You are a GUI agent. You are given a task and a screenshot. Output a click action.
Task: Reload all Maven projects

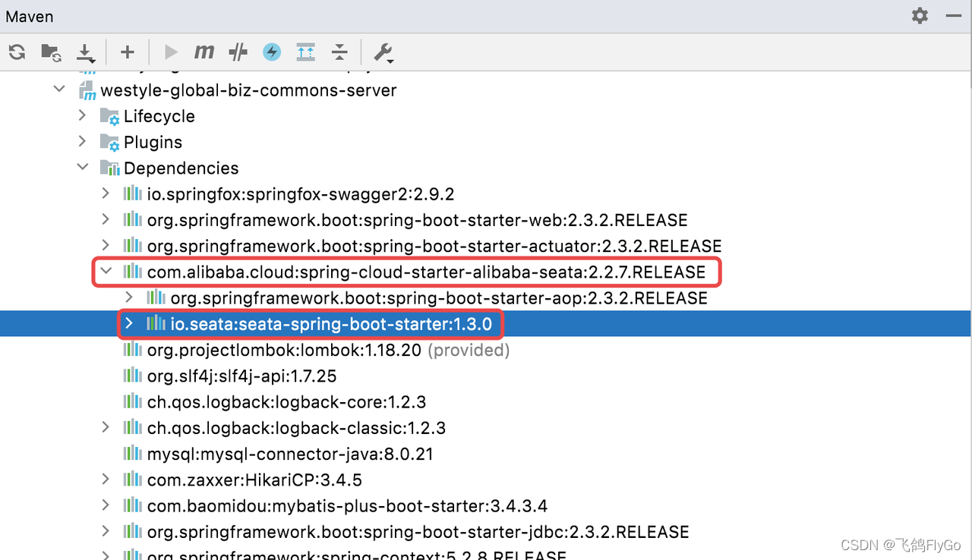(x=17, y=52)
